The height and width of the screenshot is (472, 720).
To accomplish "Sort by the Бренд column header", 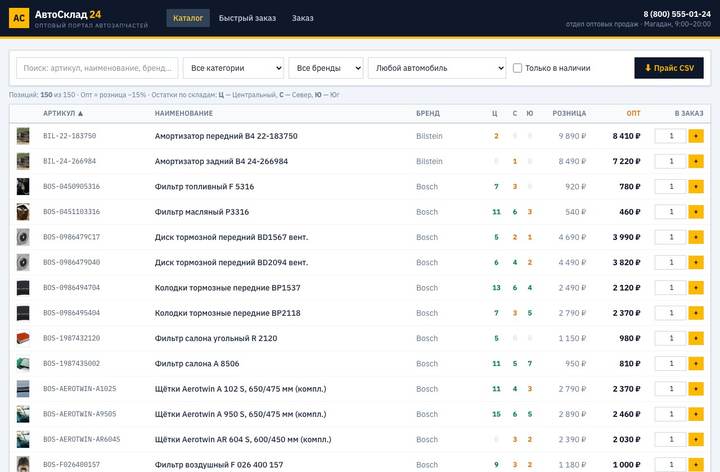I will [x=428, y=113].
